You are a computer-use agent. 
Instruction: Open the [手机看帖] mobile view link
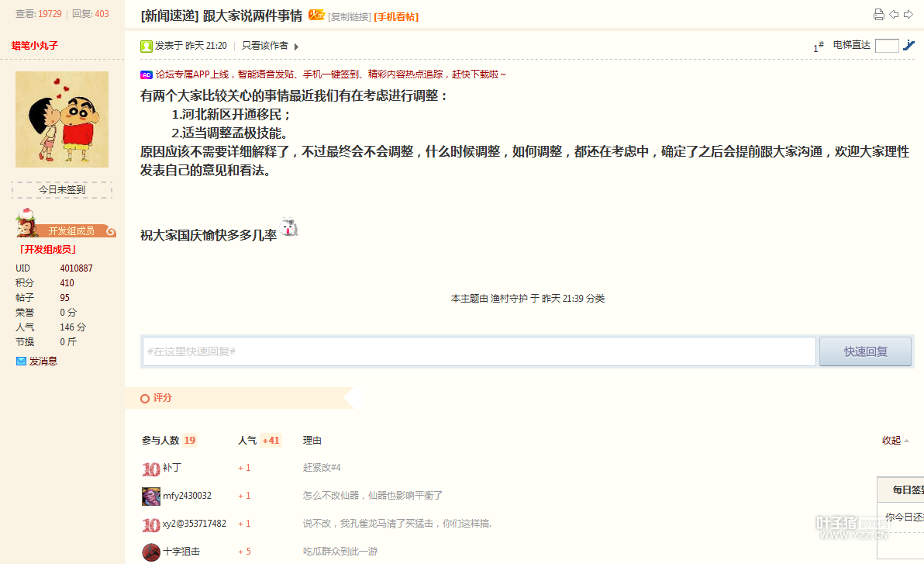[396, 16]
